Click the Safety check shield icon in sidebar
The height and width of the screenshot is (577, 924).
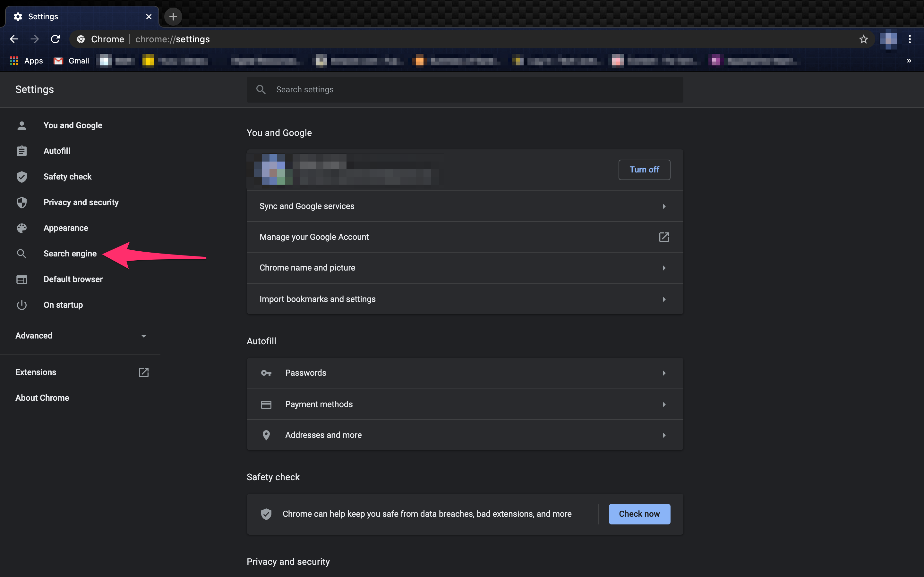pyautogui.click(x=22, y=177)
